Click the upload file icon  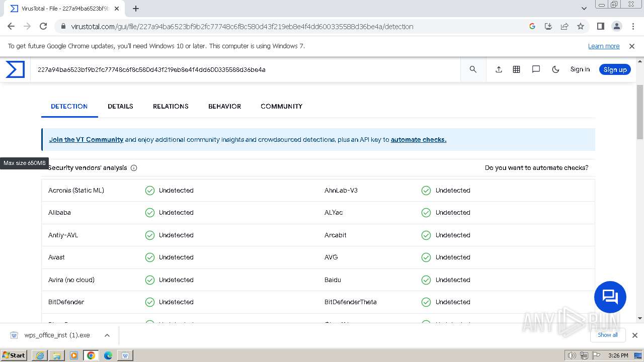499,69
